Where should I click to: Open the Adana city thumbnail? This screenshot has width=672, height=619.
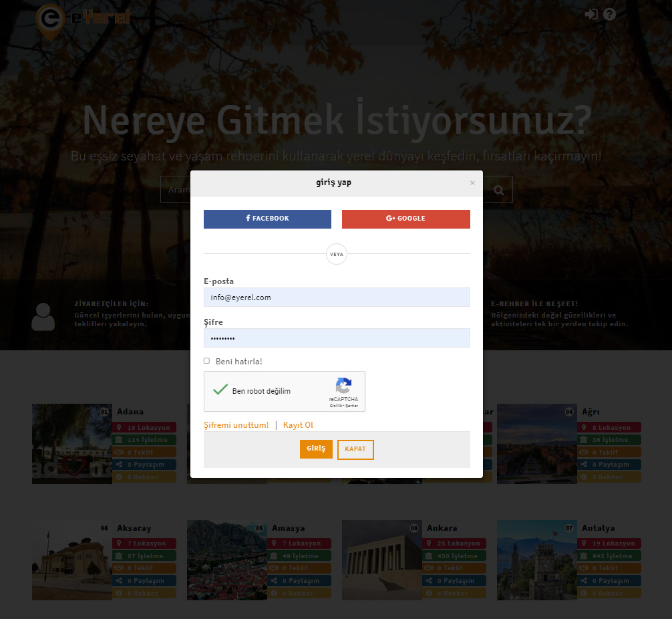point(72,444)
